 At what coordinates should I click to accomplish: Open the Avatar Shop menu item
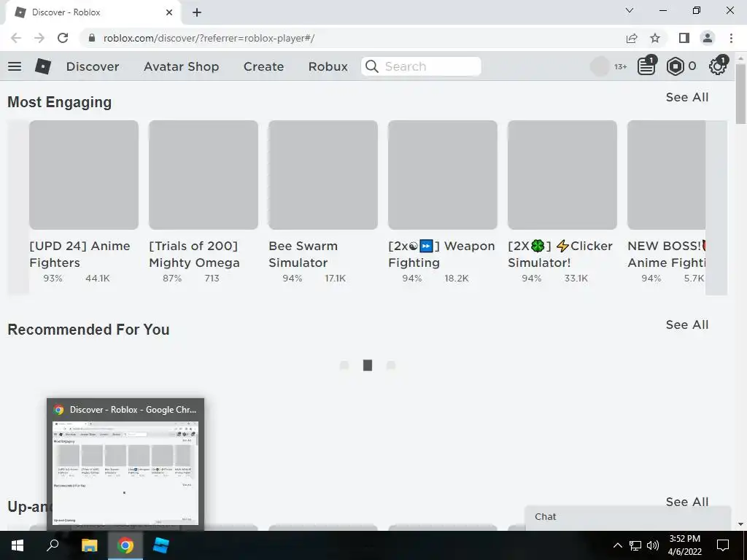click(x=181, y=66)
